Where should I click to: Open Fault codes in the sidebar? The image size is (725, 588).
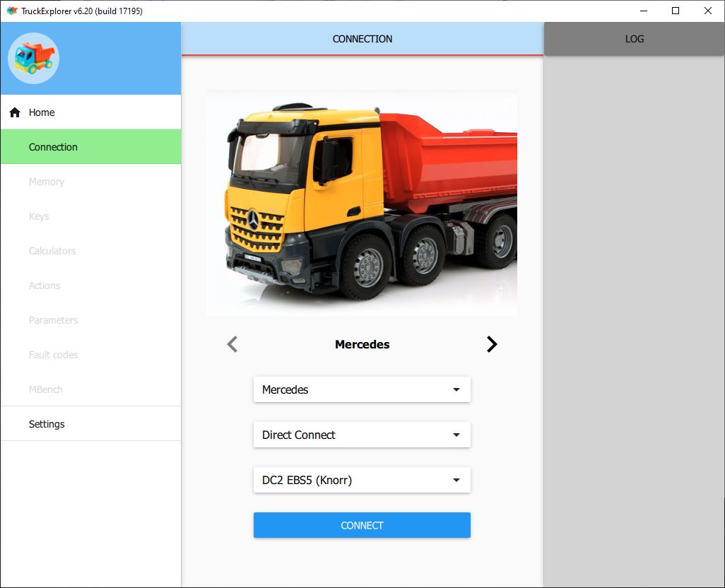click(x=91, y=355)
